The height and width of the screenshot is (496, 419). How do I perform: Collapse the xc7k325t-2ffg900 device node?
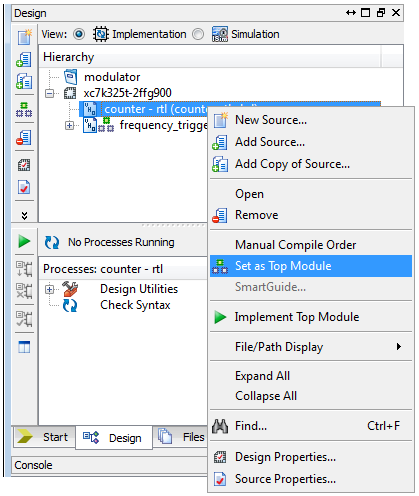(x=50, y=93)
